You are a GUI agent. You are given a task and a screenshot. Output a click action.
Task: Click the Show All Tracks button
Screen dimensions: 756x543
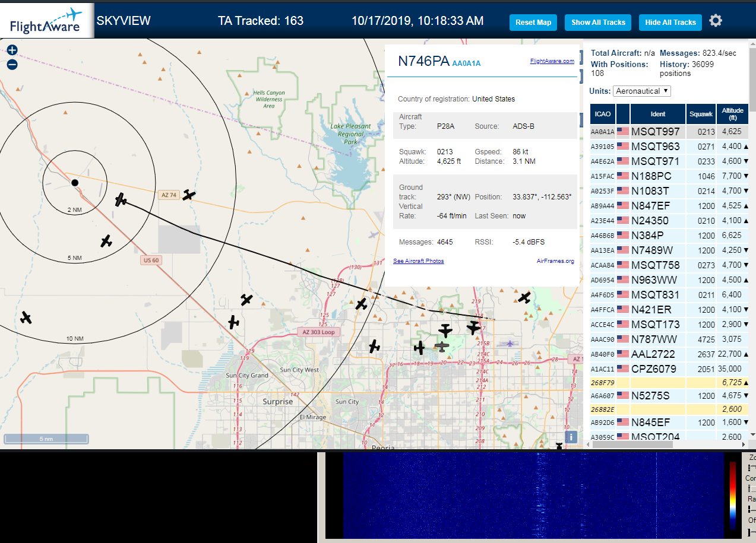click(x=598, y=23)
